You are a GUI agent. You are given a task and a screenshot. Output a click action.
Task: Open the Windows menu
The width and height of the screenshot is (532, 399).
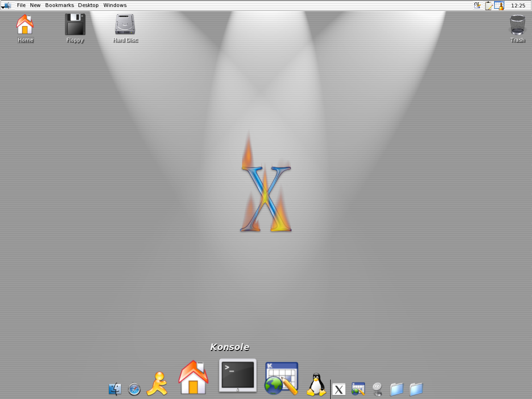pos(115,6)
